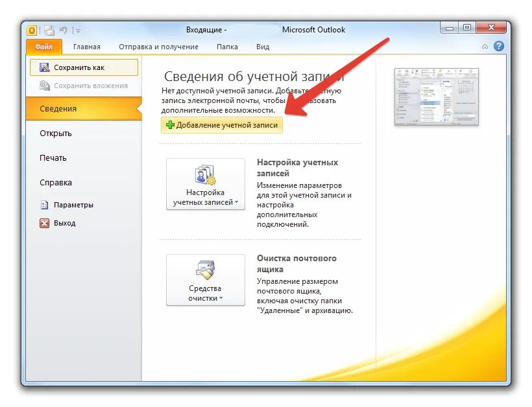
Task: Click the Сохранить вложения entry
Action: coord(84,86)
